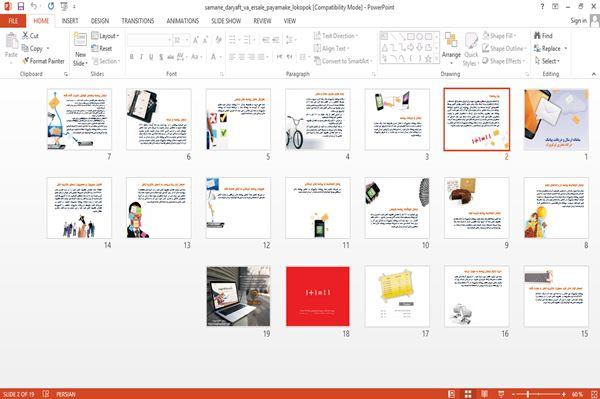Image resolution: width=600 pixels, height=399 pixels.
Task: Open Reading View from the status bar
Action: 484,394
